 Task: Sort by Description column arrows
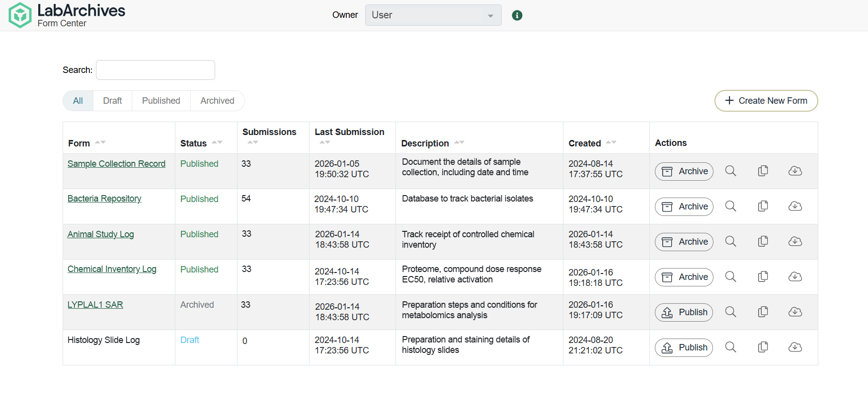point(459,143)
